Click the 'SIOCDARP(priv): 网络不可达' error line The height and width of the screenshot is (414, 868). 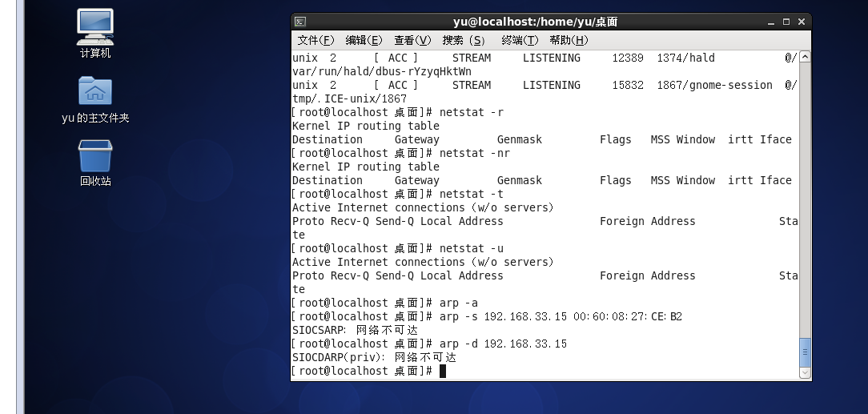(x=374, y=357)
